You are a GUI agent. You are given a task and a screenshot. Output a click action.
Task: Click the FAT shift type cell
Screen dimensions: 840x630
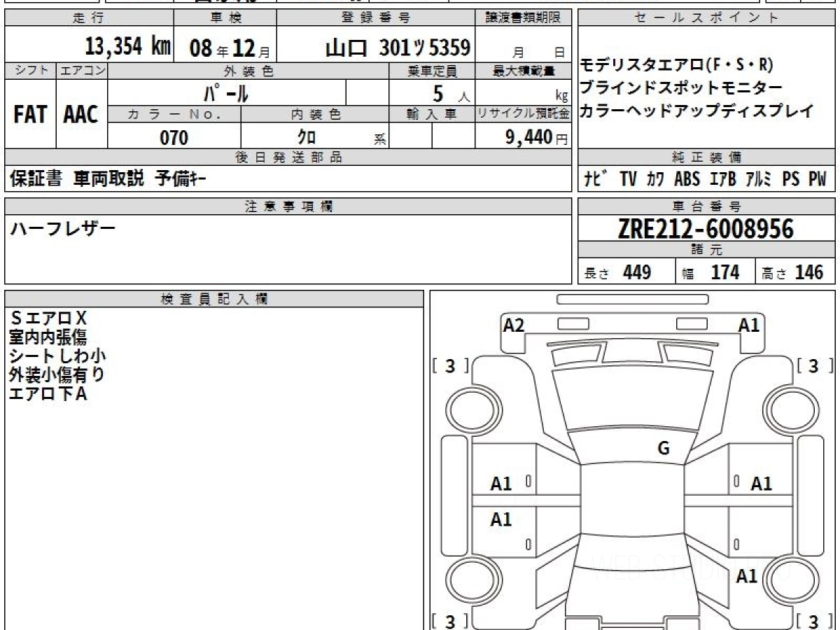[x=30, y=115]
